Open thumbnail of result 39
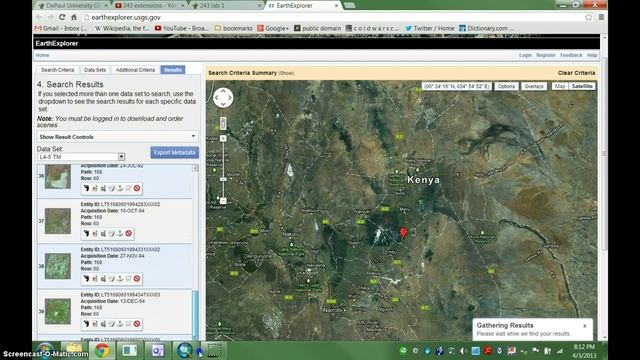This screenshot has height=360, width=640. 58,311
